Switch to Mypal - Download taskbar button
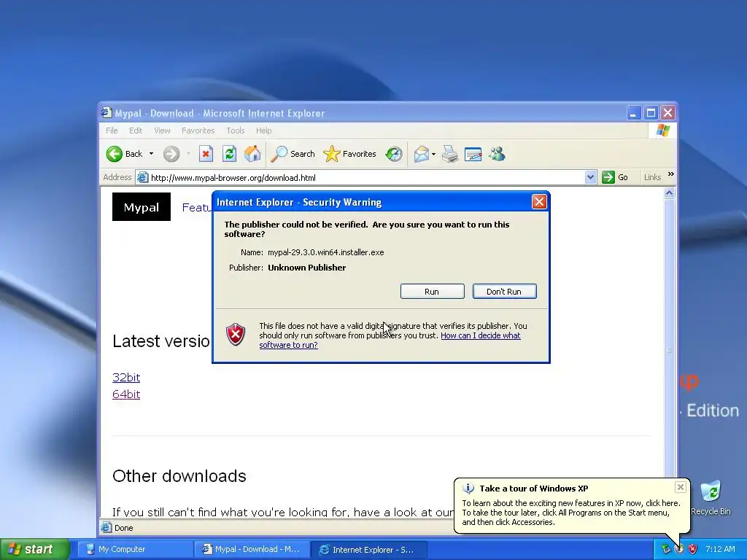Viewport: 747px width, 560px height. click(x=252, y=549)
